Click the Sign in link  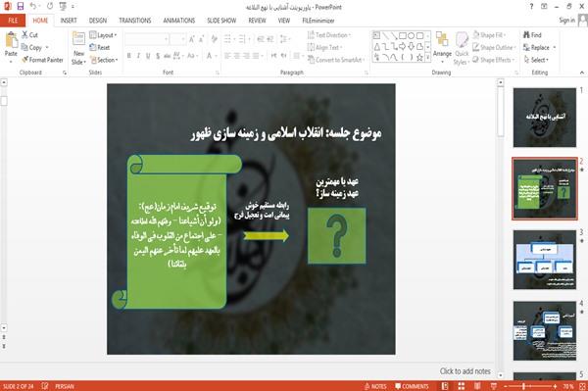click(566, 21)
